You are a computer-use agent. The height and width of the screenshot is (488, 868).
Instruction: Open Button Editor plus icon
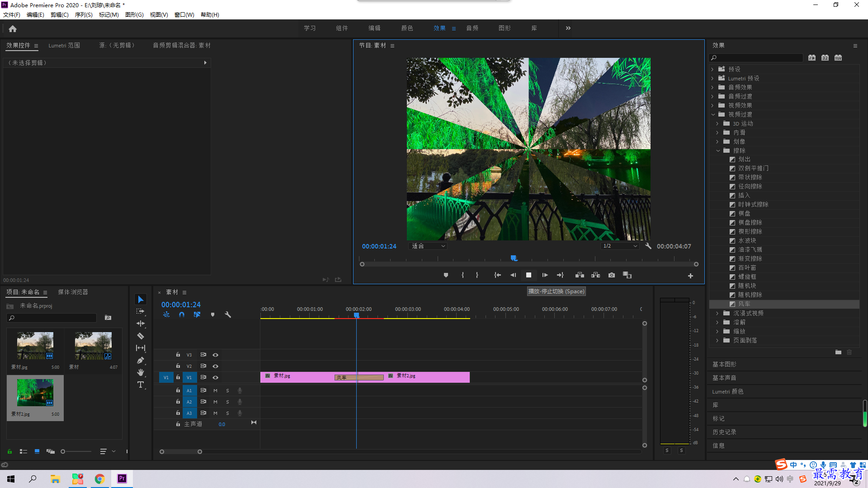690,276
